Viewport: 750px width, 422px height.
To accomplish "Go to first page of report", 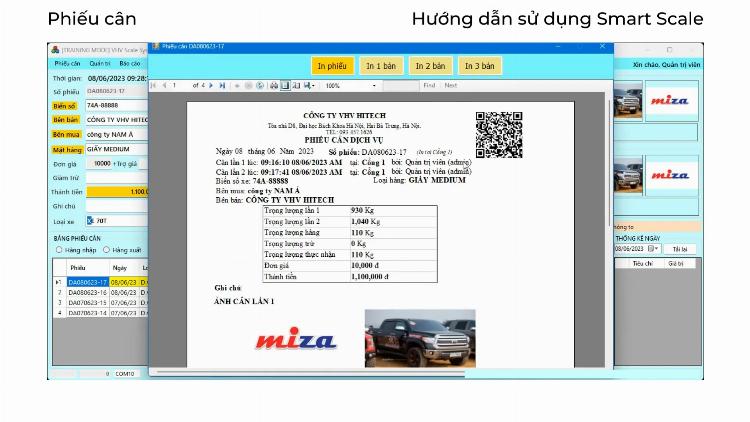I will tap(154, 86).
